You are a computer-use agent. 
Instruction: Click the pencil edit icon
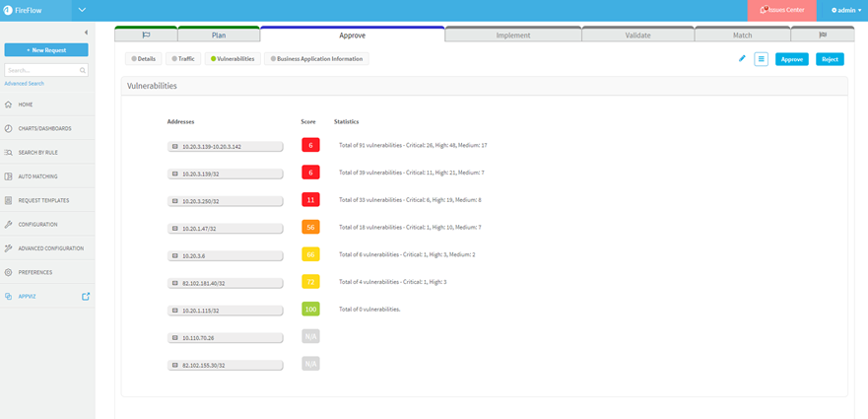point(743,59)
